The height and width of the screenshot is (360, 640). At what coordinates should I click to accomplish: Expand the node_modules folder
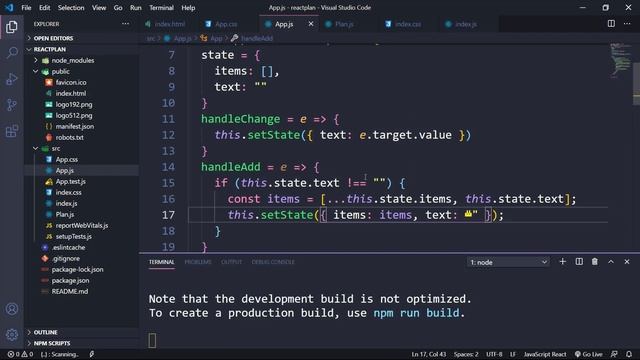(x=73, y=60)
